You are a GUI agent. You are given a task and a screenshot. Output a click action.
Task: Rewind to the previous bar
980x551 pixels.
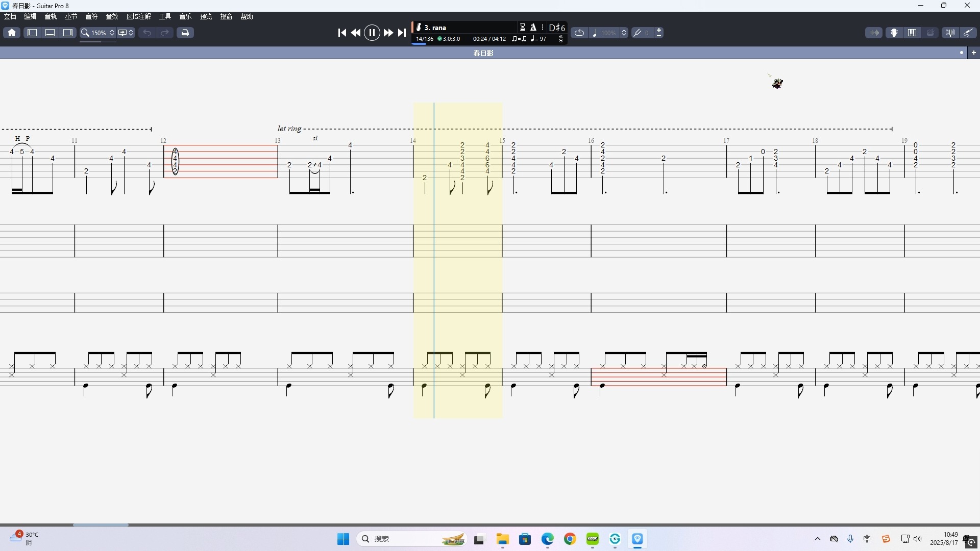tap(356, 33)
